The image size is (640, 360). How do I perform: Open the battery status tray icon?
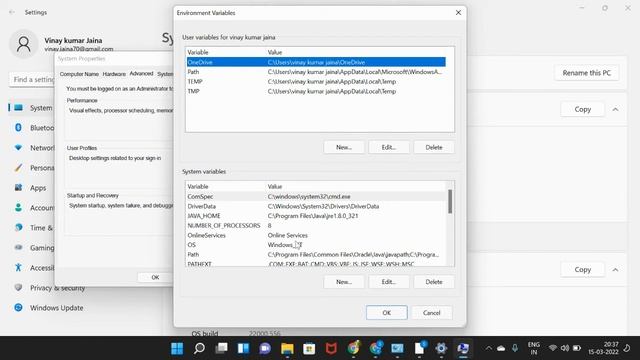coord(577,348)
